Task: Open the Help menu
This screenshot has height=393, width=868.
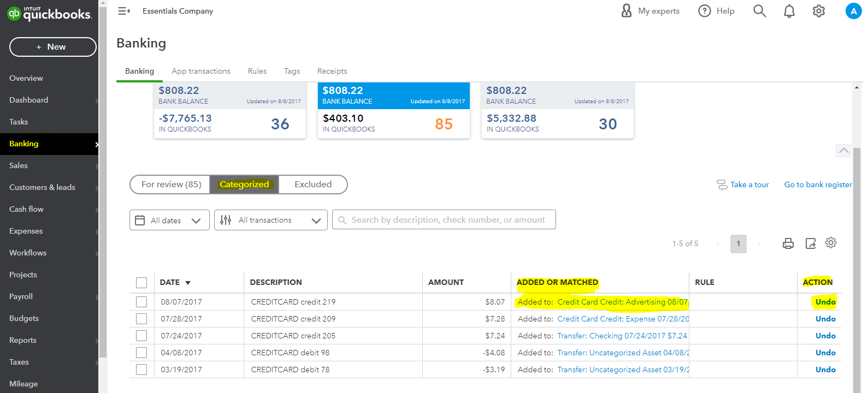Action: click(716, 11)
